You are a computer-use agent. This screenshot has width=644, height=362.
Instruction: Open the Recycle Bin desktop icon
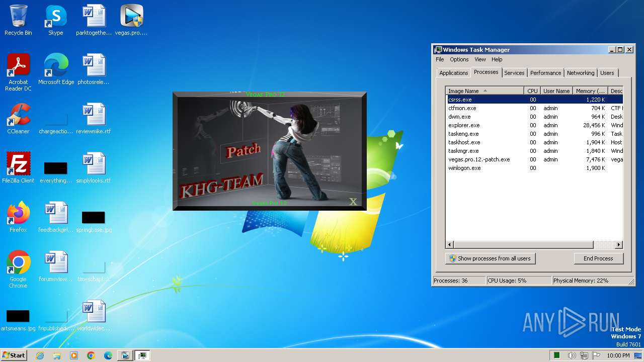[x=18, y=20]
